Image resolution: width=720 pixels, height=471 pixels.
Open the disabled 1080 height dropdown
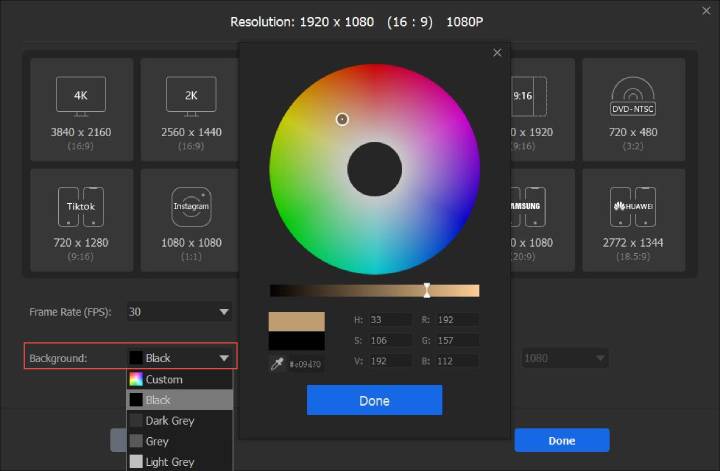(x=563, y=357)
